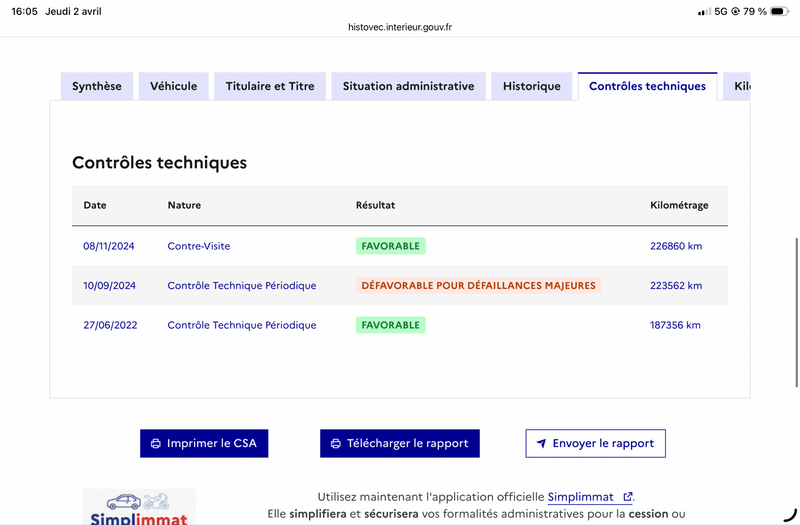Click the printer icon in Télécharger le rapport
Viewport: 800px width, 525px height.
pos(336,444)
